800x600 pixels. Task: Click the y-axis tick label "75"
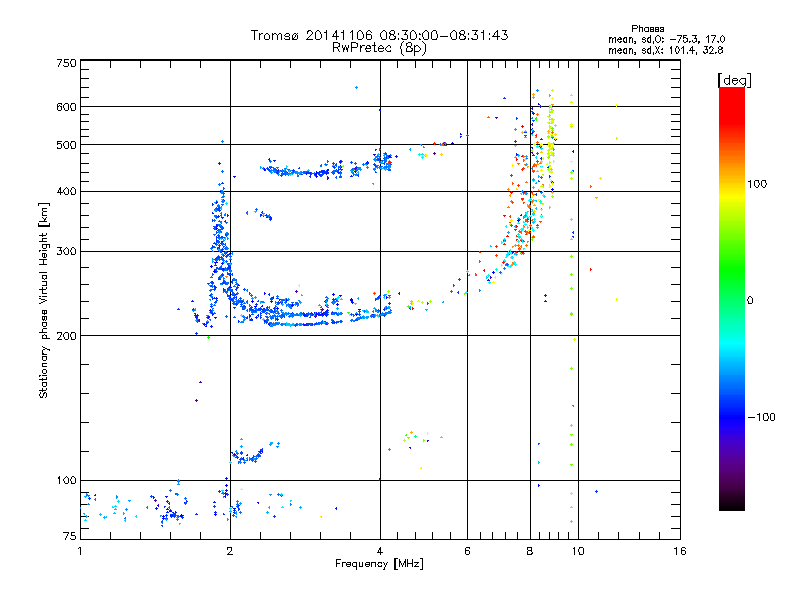click(x=70, y=536)
